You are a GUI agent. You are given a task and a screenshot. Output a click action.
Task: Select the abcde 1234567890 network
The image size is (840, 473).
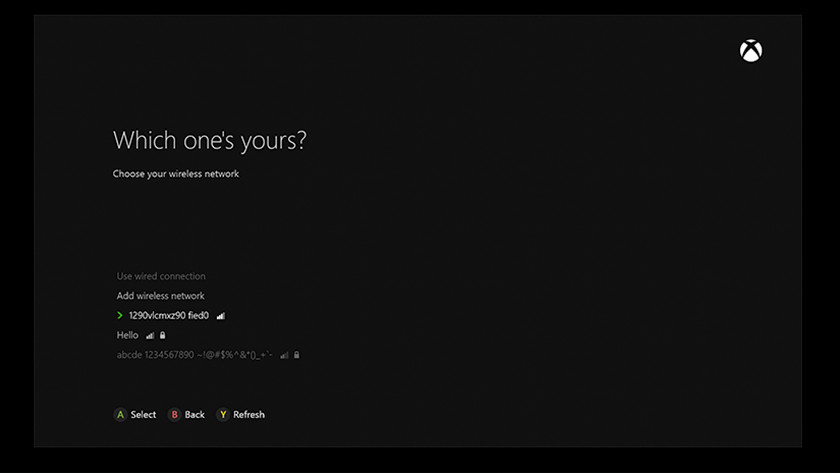tap(194, 355)
